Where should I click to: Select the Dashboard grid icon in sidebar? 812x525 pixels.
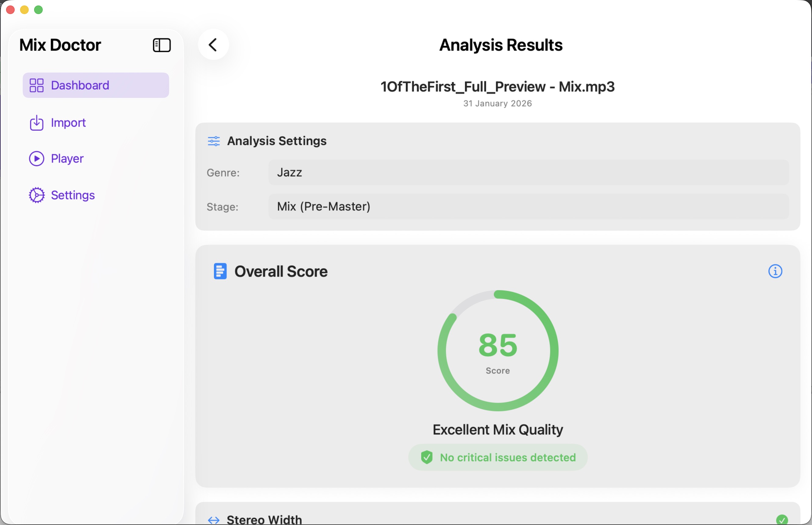point(37,85)
